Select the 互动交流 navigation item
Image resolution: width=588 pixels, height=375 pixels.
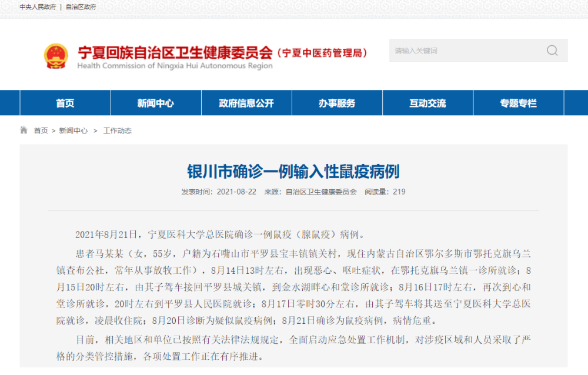(x=427, y=103)
